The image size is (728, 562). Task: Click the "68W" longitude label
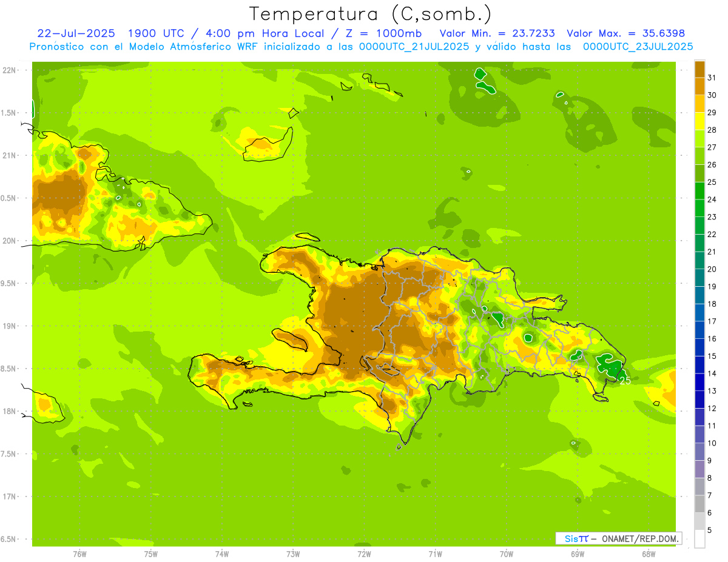point(649,554)
